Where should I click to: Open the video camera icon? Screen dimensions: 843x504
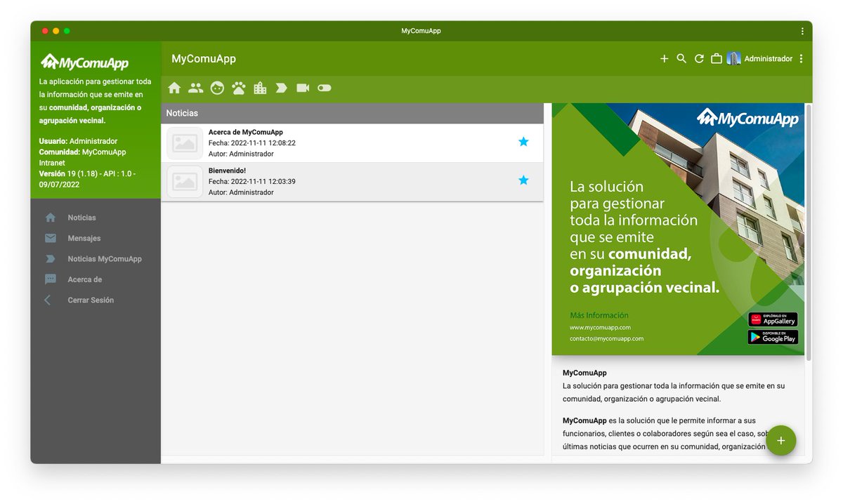click(303, 88)
